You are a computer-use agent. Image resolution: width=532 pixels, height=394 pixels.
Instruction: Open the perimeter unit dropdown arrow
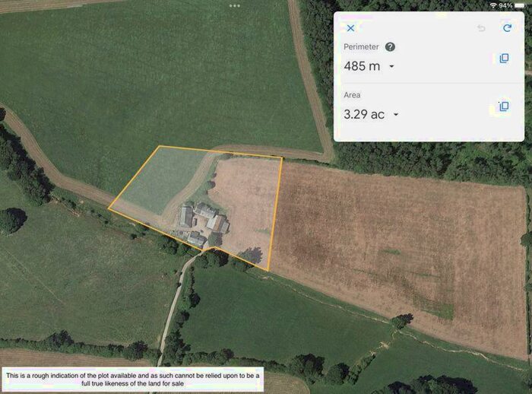pos(391,66)
